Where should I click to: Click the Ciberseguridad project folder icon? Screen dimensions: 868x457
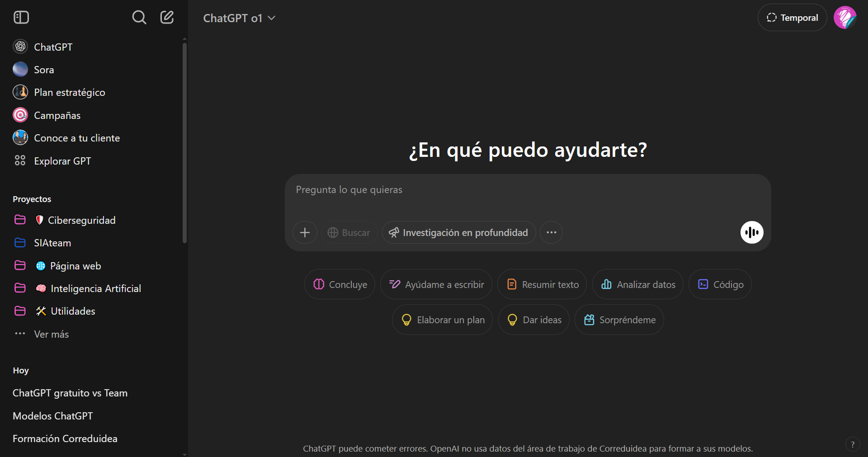pyautogui.click(x=20, y=220)
